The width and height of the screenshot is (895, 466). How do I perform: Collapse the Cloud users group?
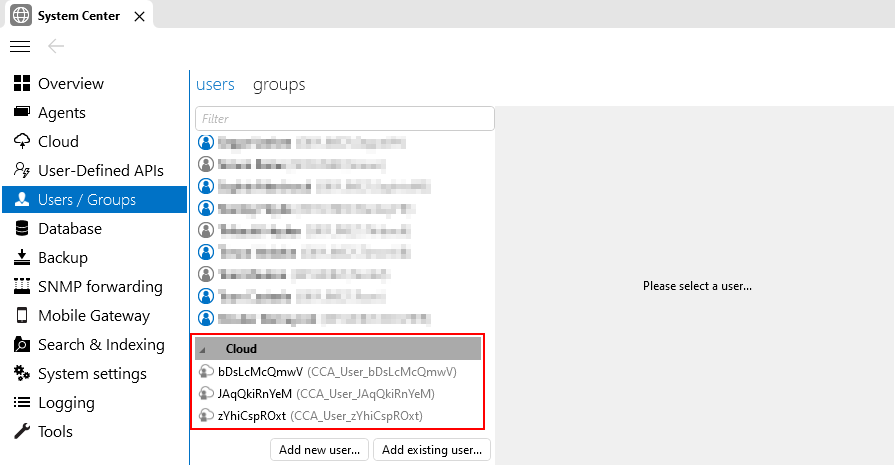click(x=203, y=349)
